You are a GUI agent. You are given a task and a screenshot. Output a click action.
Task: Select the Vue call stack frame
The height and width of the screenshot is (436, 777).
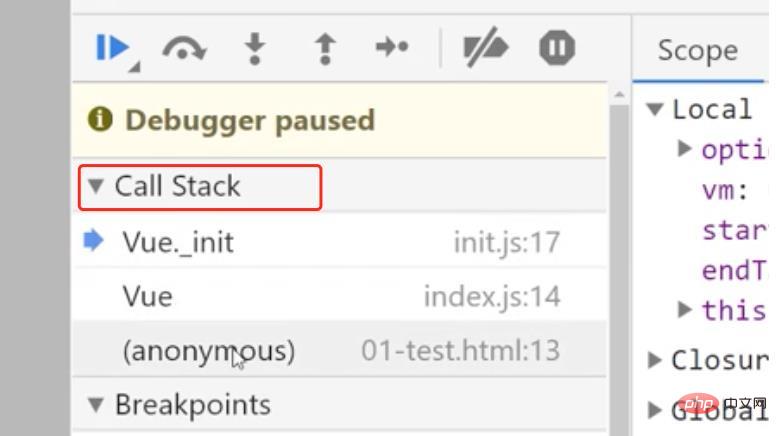[x=147, y=297]
